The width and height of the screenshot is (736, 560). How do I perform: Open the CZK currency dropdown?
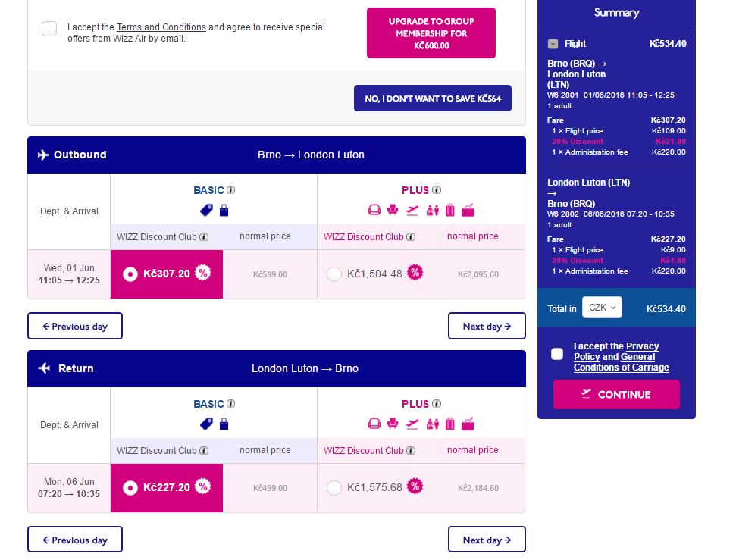point(602,308)
